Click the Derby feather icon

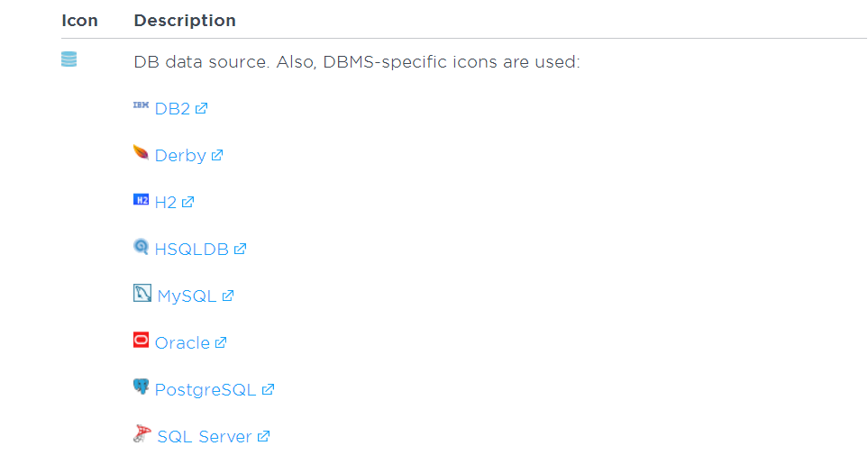[x=141, y=152]
